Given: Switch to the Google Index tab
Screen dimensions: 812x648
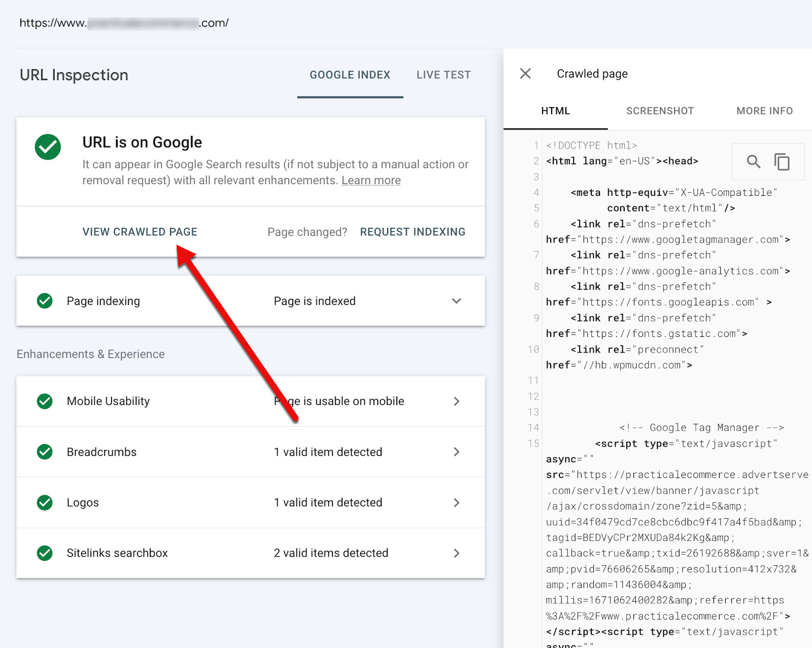Looking at the screenshot, I should tap(350, 75).
